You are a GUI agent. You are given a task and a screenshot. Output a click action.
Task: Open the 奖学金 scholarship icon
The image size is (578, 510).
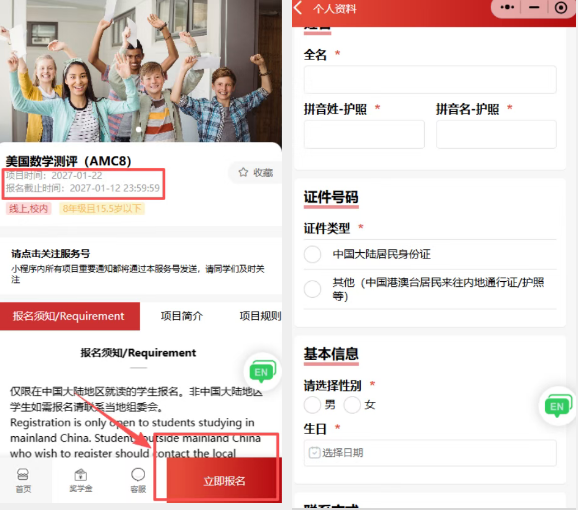pyautogui.click(x=81, y=481)
